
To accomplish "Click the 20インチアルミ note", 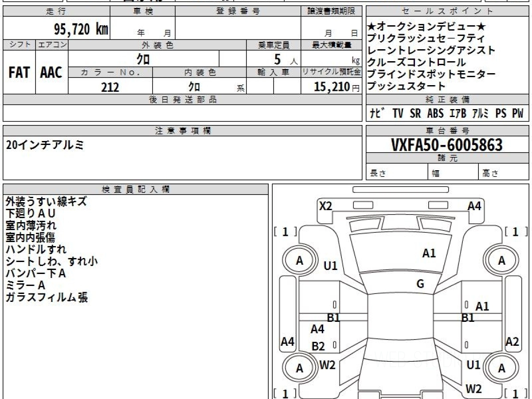I will [x=44, y=145].
